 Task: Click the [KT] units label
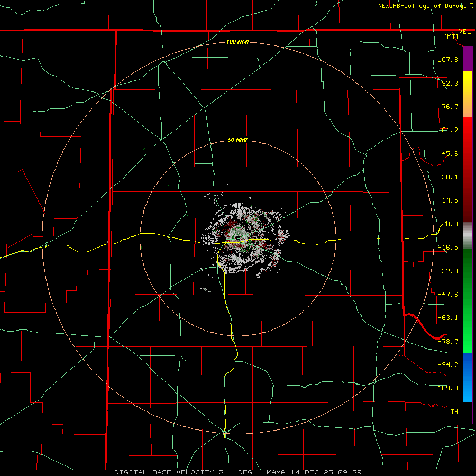pos(452,36)
